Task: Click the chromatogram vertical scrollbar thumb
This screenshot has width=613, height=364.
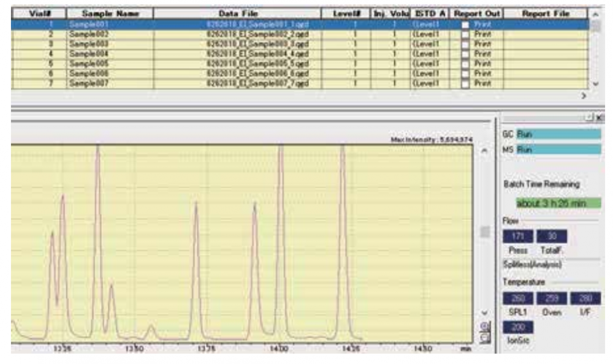Action: (x=485, y=232)
